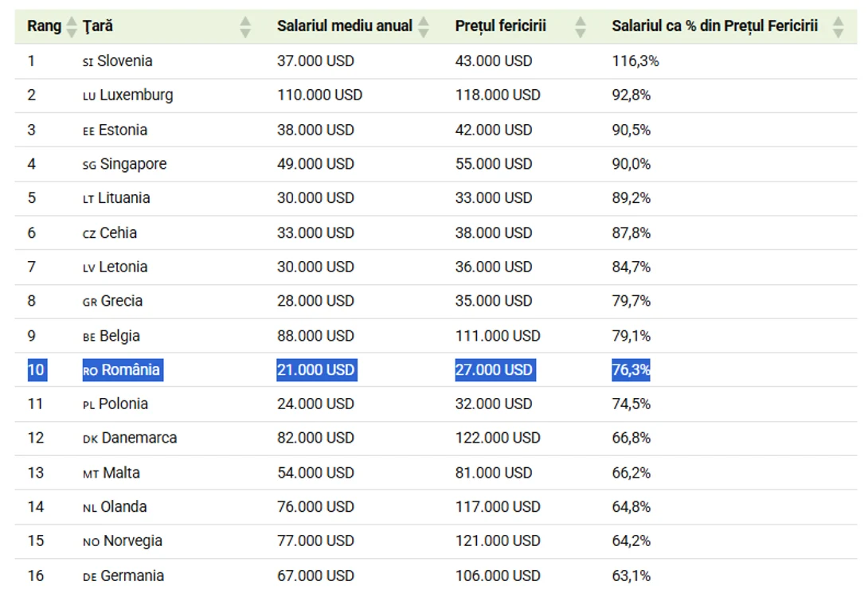
Task: Click sort arrows next to Țară header
Action: coord(245,26)
